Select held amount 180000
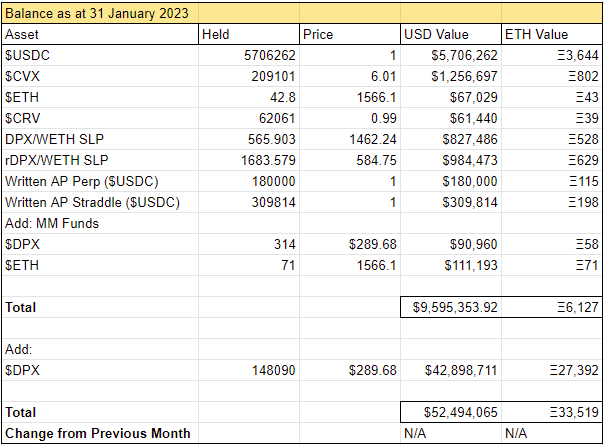This screenshot has height=446, width=604. 273,181
